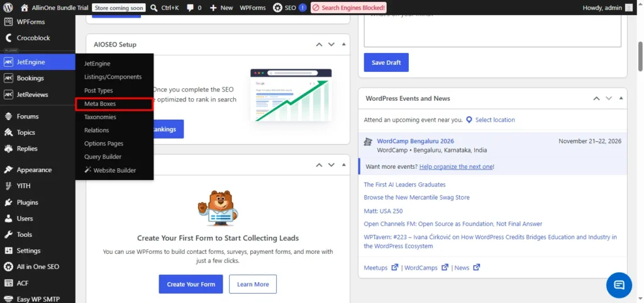Move the WPForms panel up

coord(319,165)
